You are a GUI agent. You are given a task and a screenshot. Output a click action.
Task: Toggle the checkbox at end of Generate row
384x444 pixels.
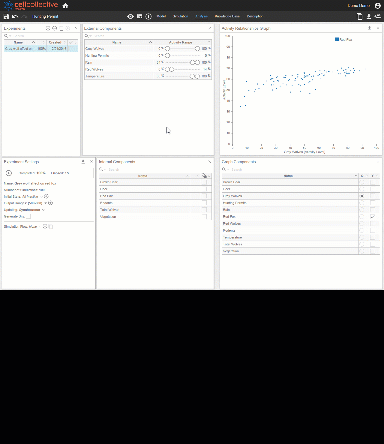(x=29, y=217)
